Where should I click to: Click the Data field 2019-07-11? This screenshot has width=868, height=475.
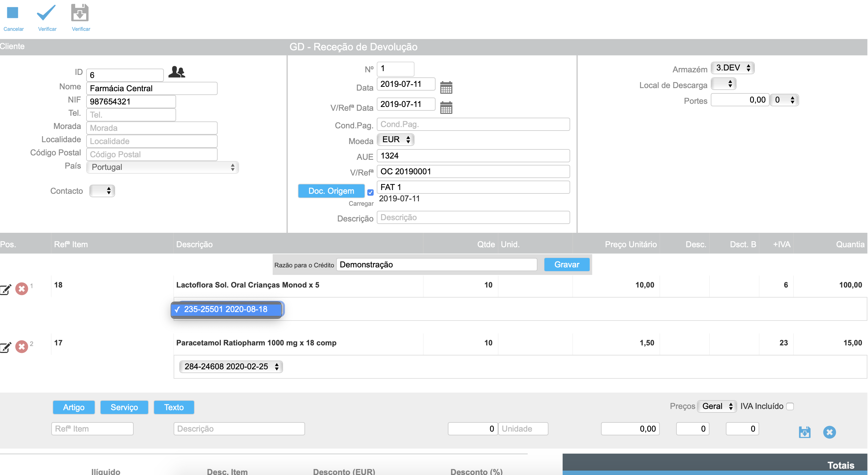click(406, 84)
